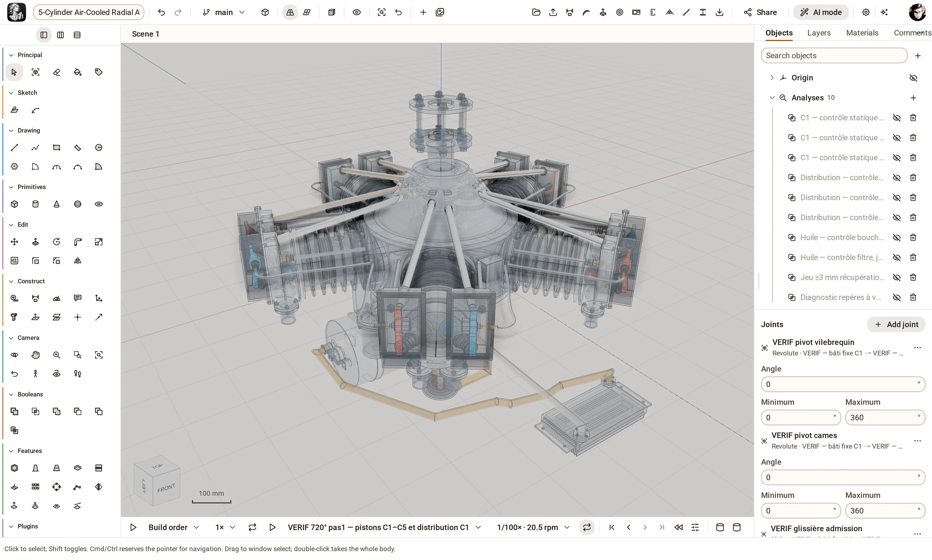Toggle visibility of Diagnostic repères analysis
This screenshot has width=932, height=560.
click(x=897, y=298)
